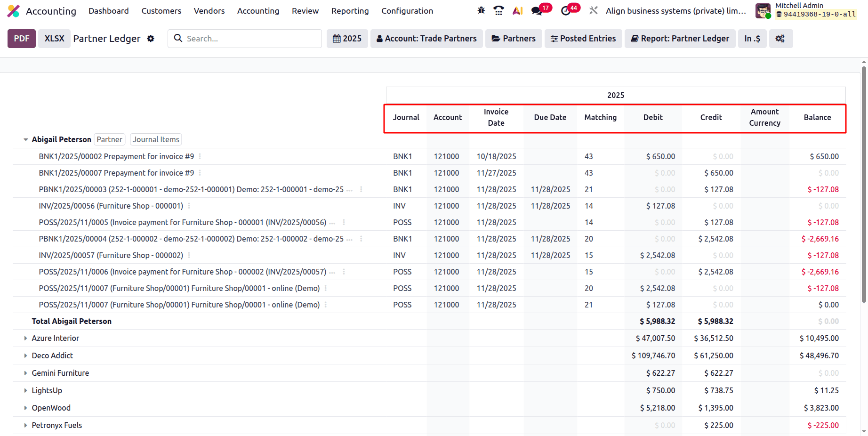The height and width of the screenshot is (436, 868).
Task: Open the Review menu
Action: click(305, 11)
